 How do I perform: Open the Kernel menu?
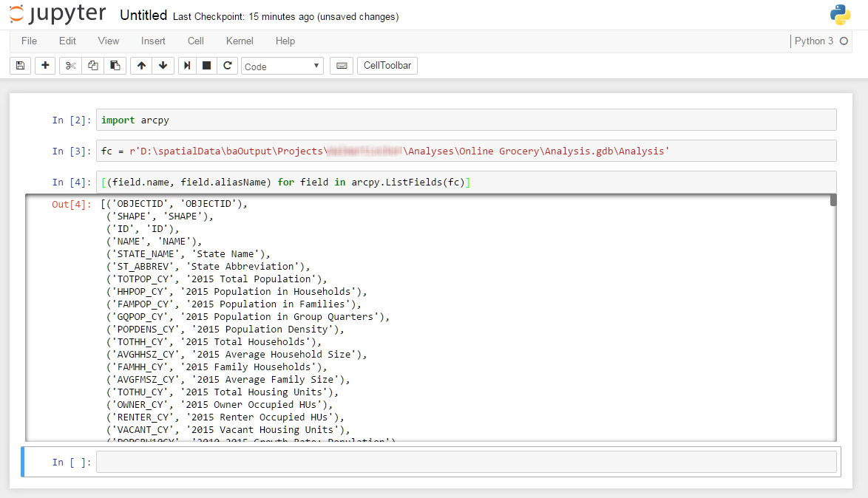click(x=239, y=41)
